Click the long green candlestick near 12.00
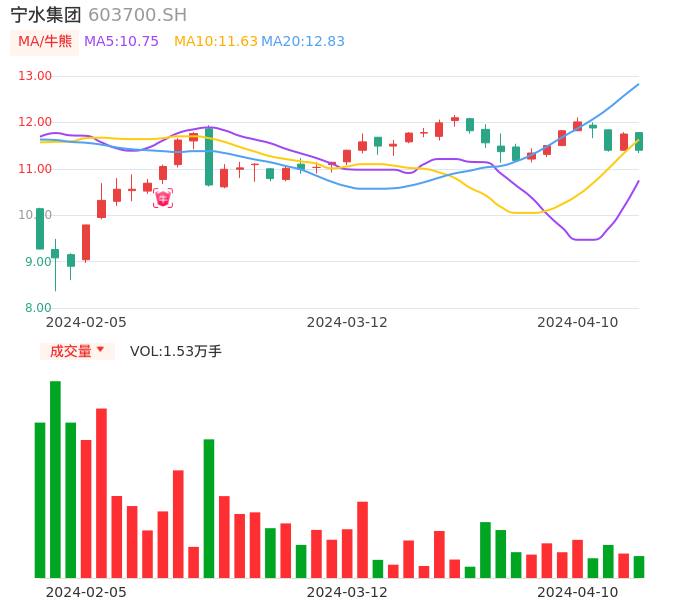 [209, 156]
